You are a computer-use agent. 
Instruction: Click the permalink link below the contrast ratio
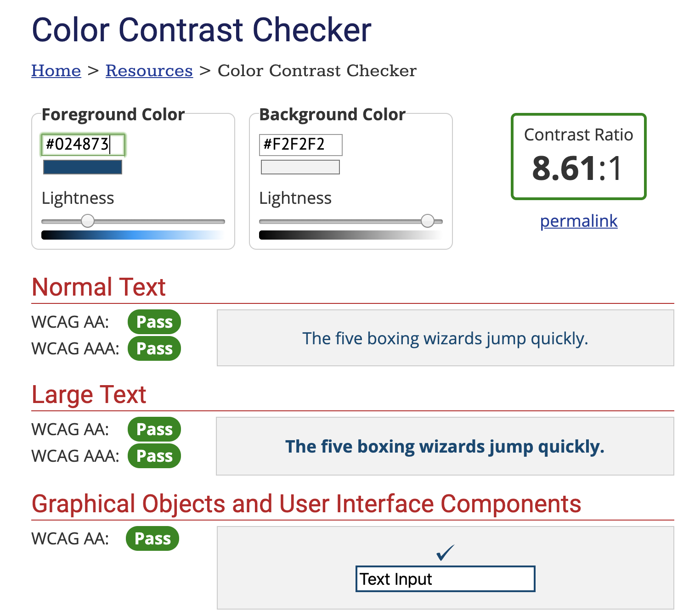578,222
